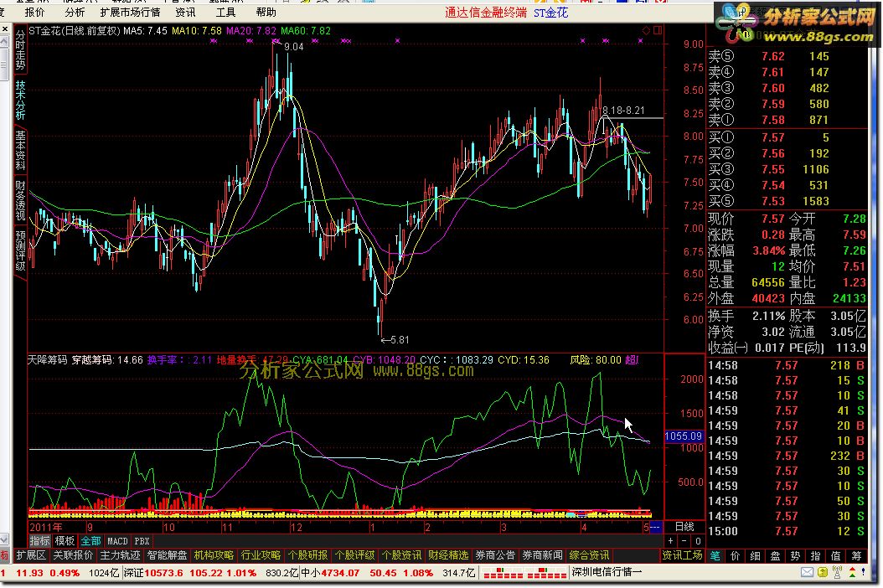The image size is (883, 588).
Task: Open 个股资讯 section
Action: tap(401, 555)
